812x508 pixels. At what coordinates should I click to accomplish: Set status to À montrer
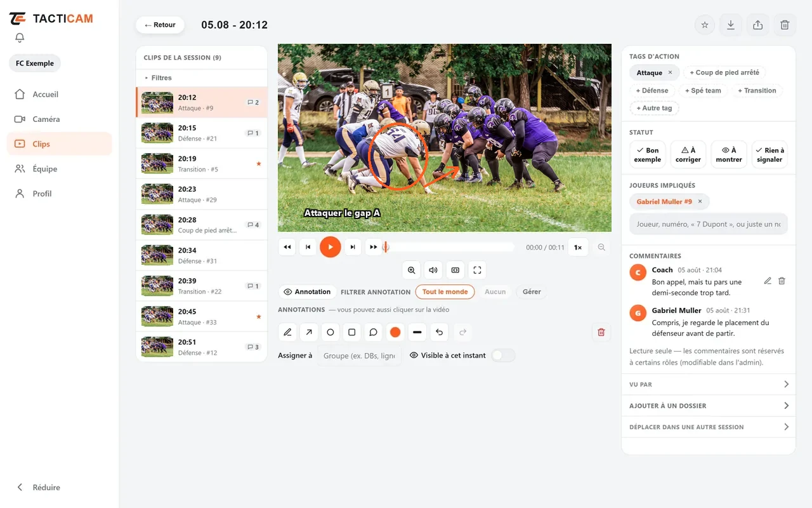pyautogui.click(x=729, y=155)
